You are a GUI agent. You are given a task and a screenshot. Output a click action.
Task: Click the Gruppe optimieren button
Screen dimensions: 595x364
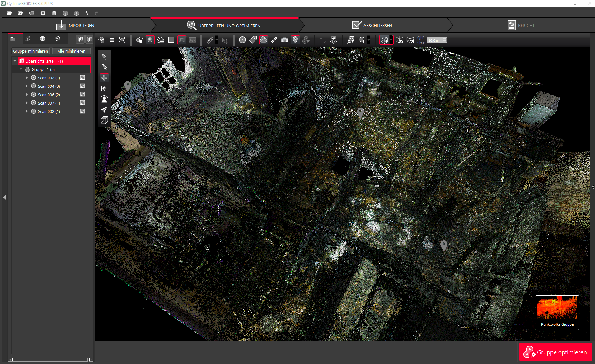click(x=555, y=352)
